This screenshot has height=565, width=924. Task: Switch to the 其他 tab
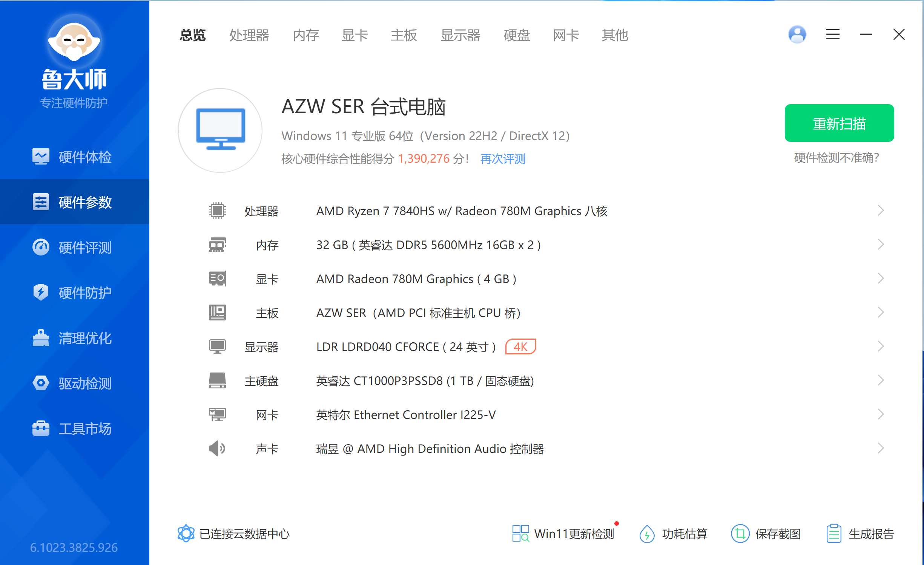point(615,35)
